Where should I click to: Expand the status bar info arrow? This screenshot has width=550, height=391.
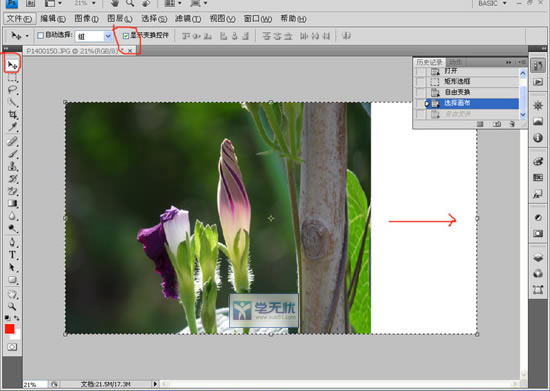coord(155,384)
